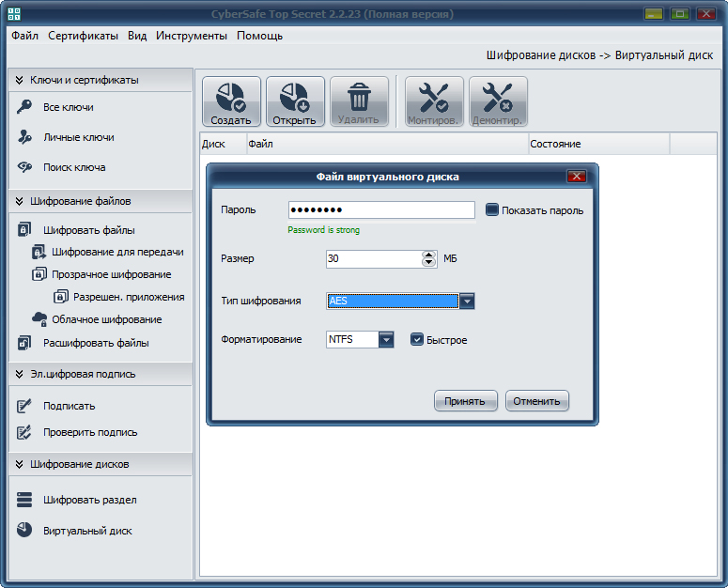
Task: Open the Тип шифрования AES dropdown
Action: (x=467, y=301)
